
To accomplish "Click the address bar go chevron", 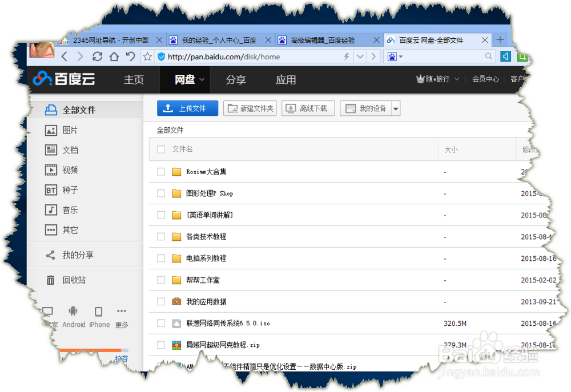I will pos(373,56).
